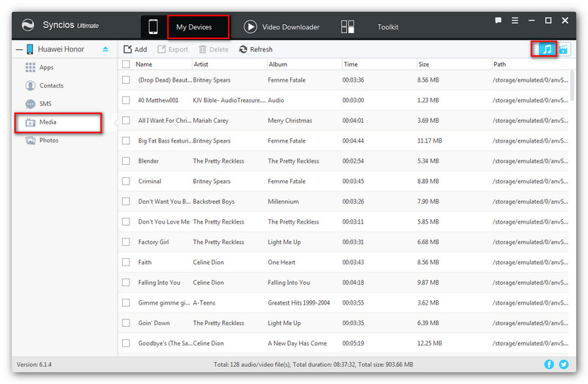Check the Goin' Down checkbox
Viewport: 588px width, 384px height.
coord(126,323)
